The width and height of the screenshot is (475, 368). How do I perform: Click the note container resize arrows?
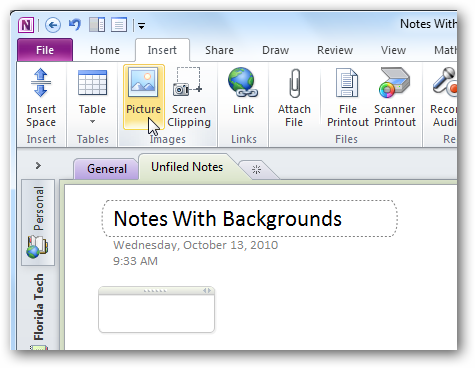tap(207, 291)
